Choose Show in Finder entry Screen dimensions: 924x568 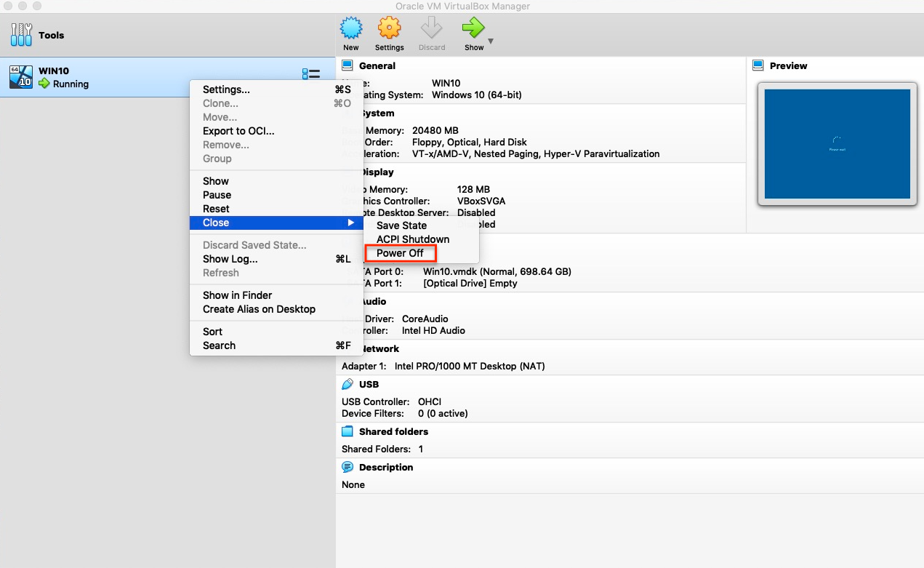tap(276, 295)
